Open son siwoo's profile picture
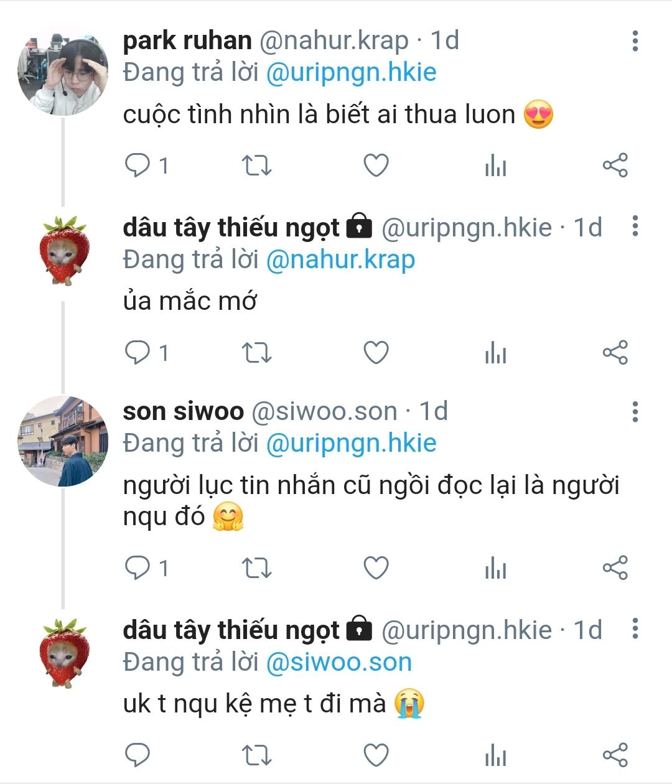This screenshot has height=784, width=672. click(62, 441)
